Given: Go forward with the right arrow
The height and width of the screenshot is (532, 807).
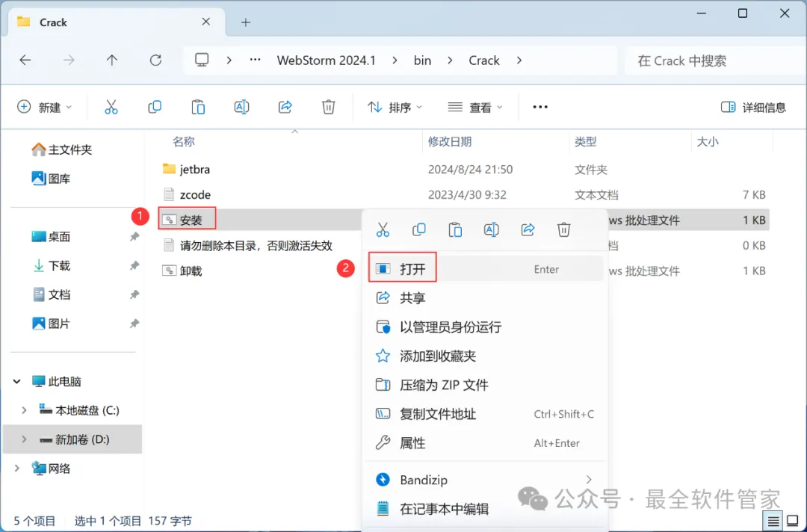Looking at the screenshot, I should [69, 61].
